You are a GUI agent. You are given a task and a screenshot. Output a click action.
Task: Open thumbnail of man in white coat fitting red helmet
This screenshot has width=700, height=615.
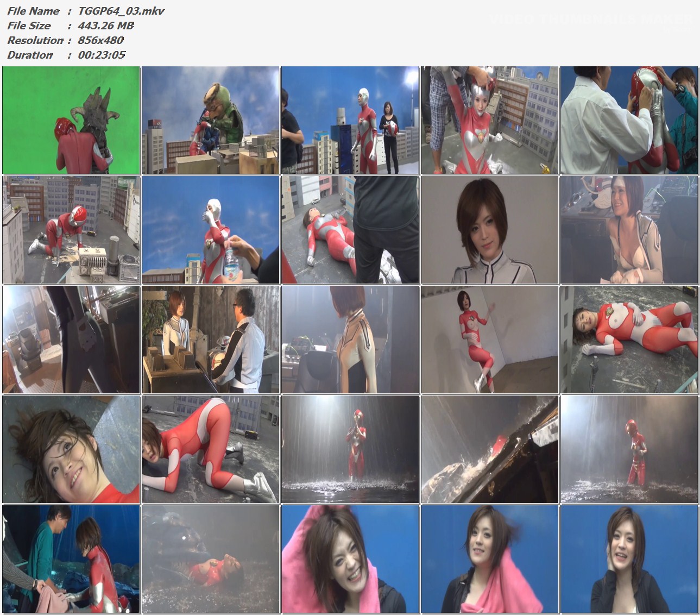(629, 120)
